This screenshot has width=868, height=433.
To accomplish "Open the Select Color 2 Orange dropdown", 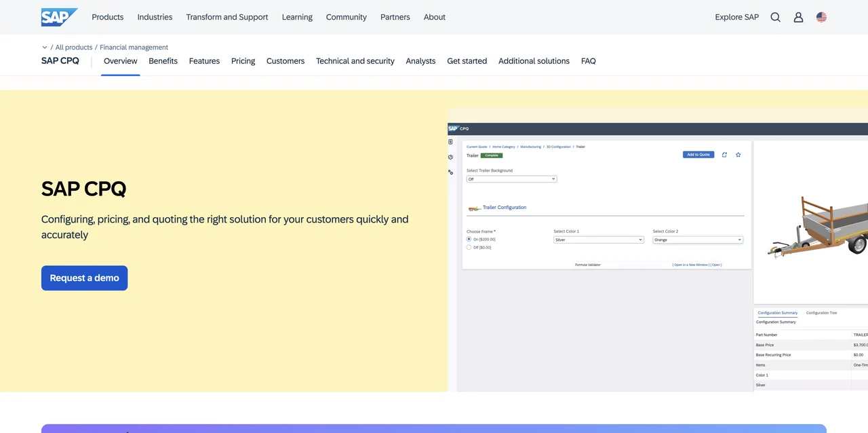I will point(698,240).
